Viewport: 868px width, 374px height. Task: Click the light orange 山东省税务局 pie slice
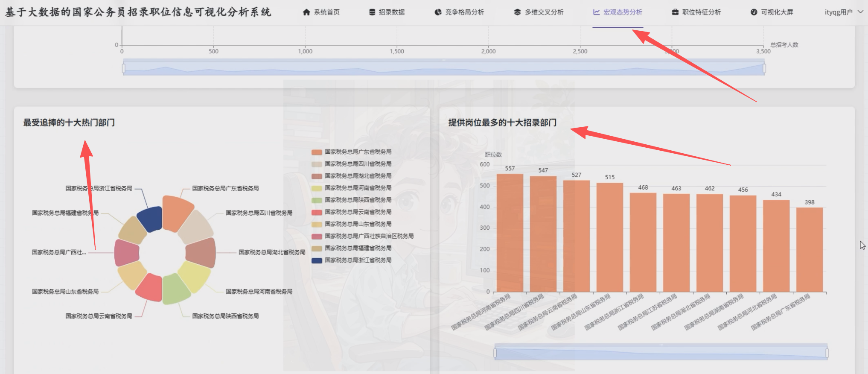(132, 275)
